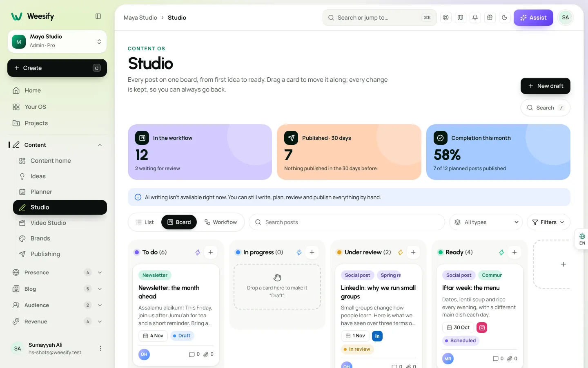Open the Filters dropdown
The width and height of the screenshot is (588, 368).
[548, 222]
